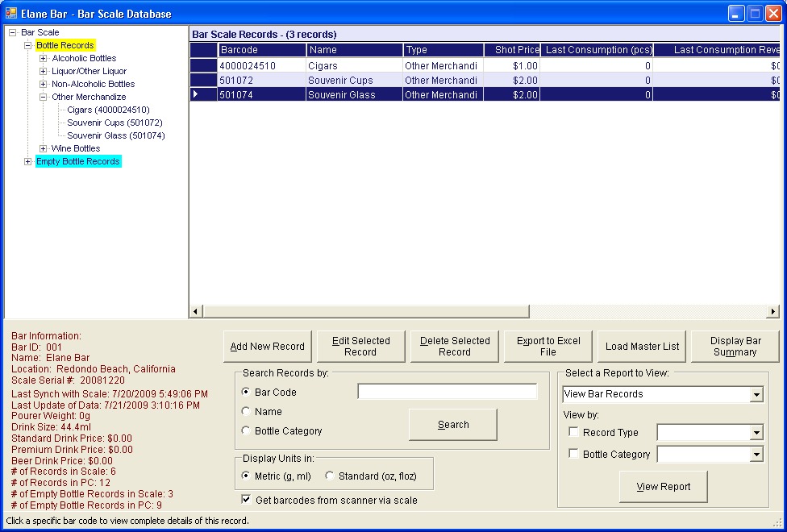Select the Name search radio button
This screenshot has width=787, height=532.
[247, 412]
